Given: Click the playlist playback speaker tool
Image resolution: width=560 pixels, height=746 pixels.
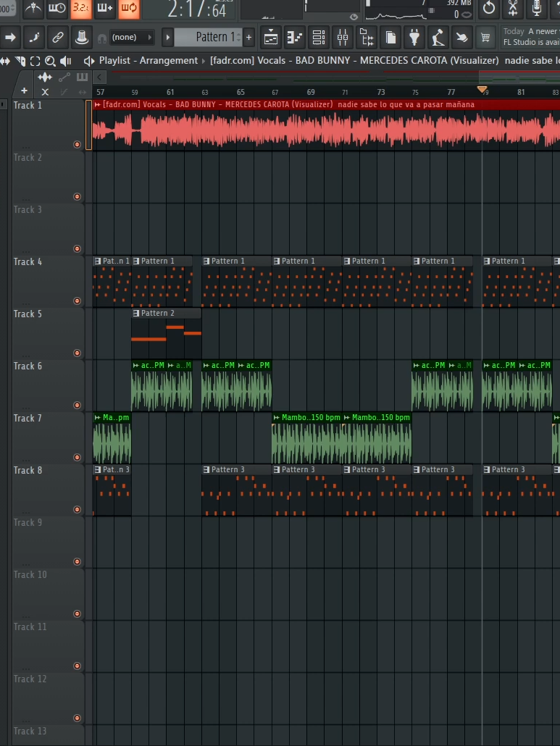Looking at the screenshot, I should (66, 61).
